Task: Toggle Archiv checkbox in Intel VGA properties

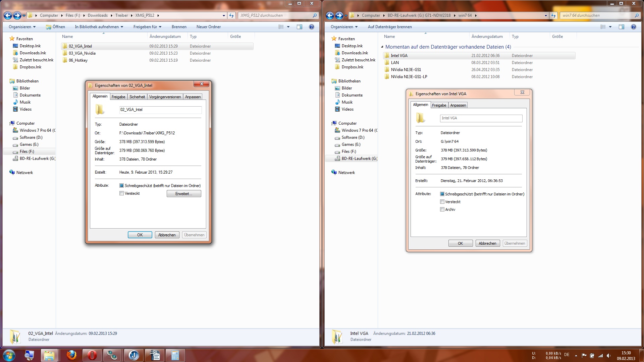Action: pos(442,209)
